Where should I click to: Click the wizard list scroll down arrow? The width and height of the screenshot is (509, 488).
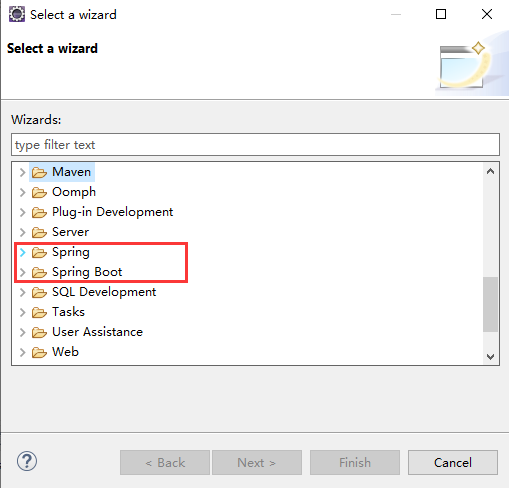pyautogui.click(x=490, y=357)
